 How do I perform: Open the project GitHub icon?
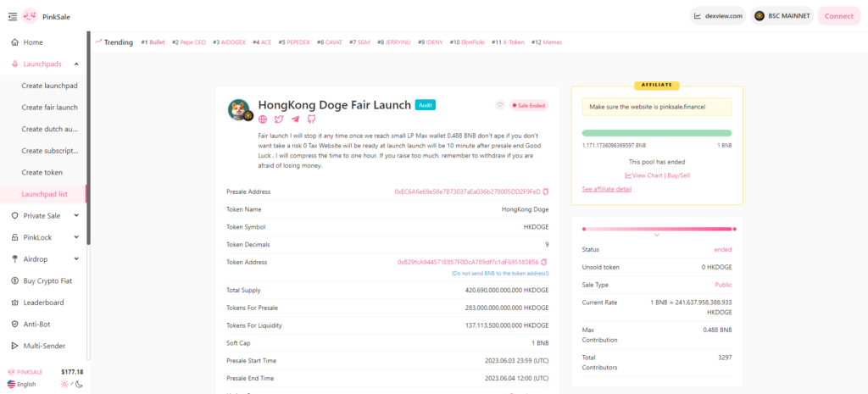(311, 119)
